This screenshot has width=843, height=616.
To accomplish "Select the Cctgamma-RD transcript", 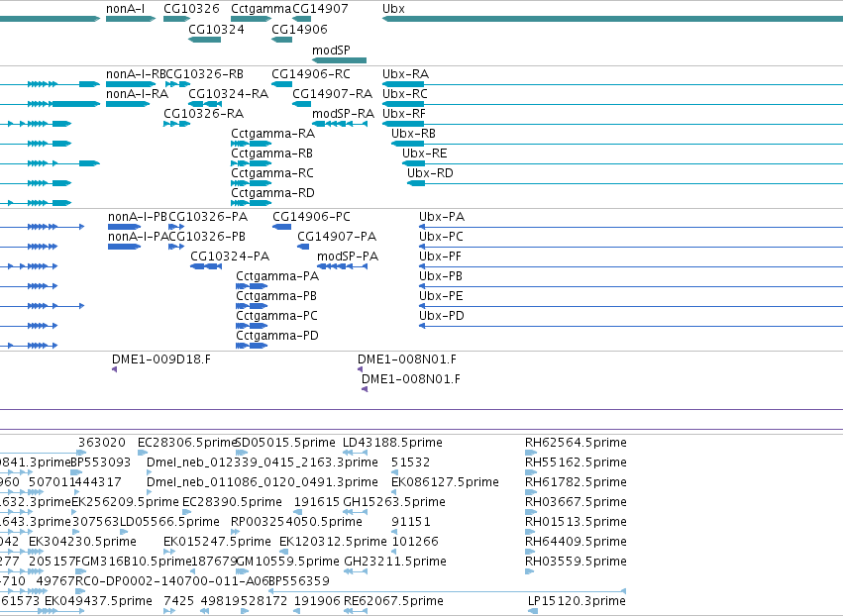I will (x=251, y=203).
